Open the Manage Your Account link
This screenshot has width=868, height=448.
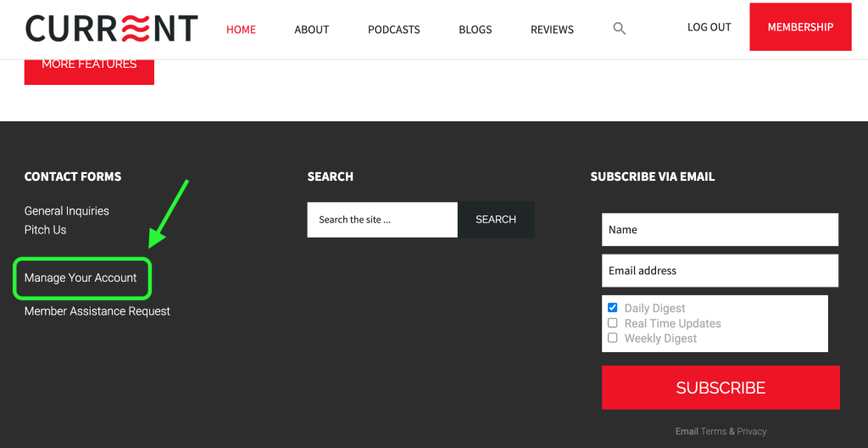tap(81, 277)
